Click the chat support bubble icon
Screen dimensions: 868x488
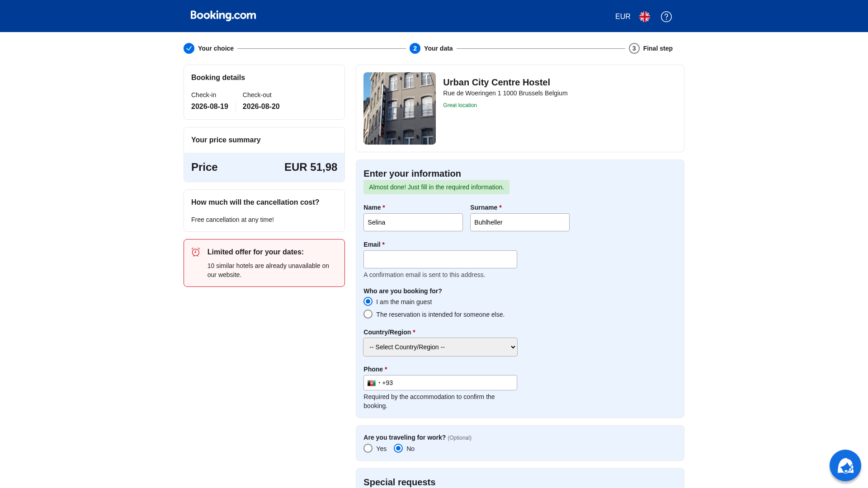click(845, 465)
